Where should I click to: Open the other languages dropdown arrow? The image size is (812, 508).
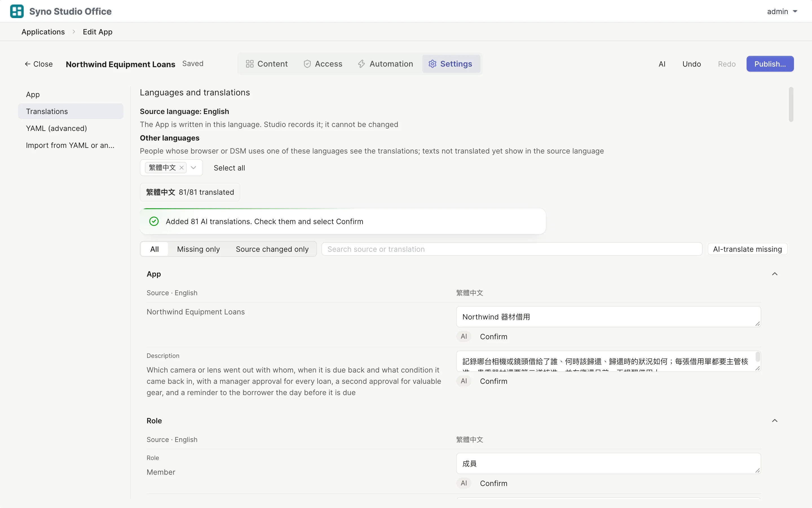[194, 168]
